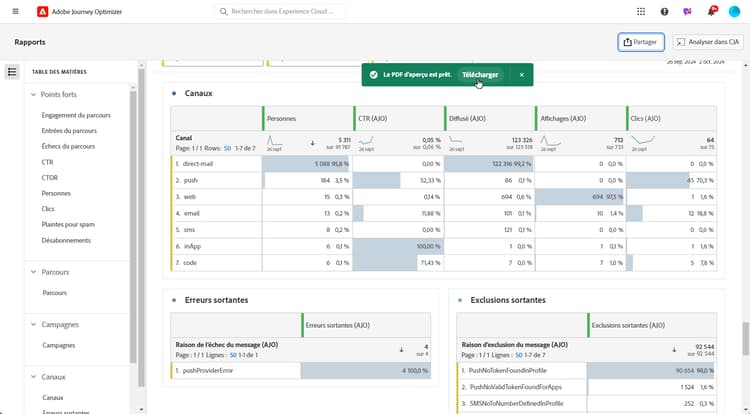Open the apps switcher grid

(641, 11)
